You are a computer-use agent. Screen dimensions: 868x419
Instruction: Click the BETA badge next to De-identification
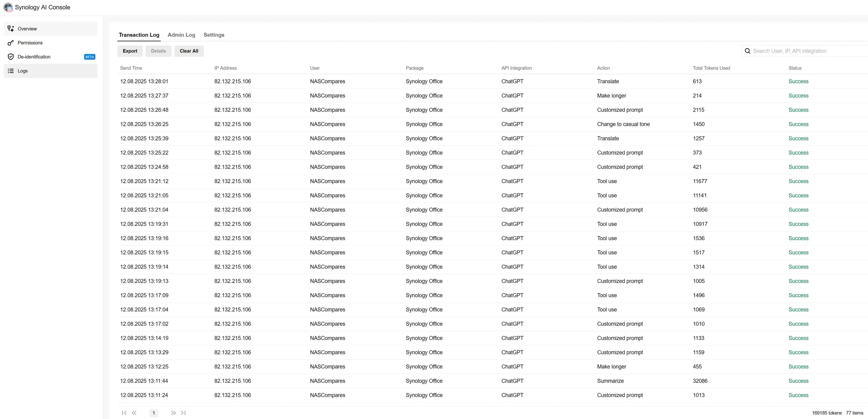tap(90, 57)
